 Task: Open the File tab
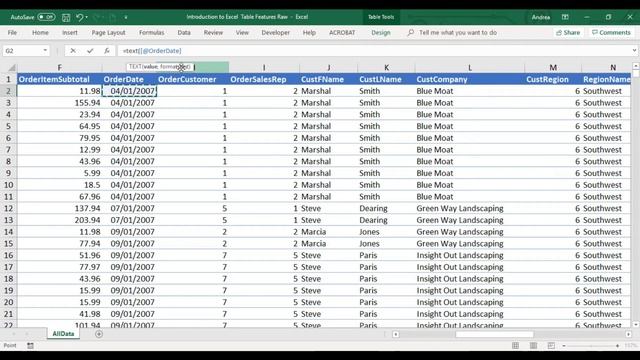tap(12, 32)
